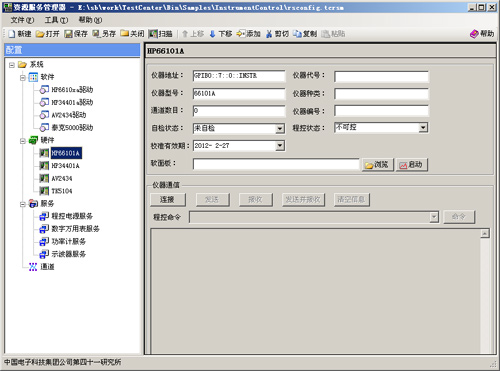Open the 工具 menu
The height and width of the screenshot is (371, 500).
pos(56,20)
